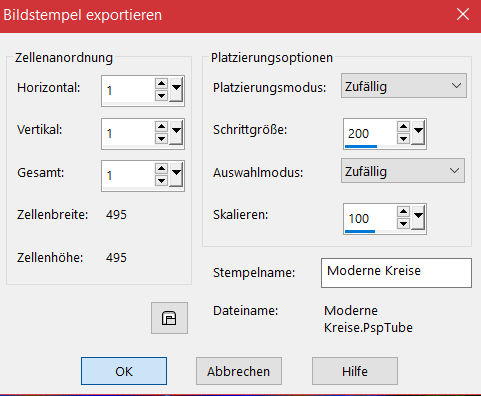
Task: Click the Abbrechen button
Action: click(239, 371)
